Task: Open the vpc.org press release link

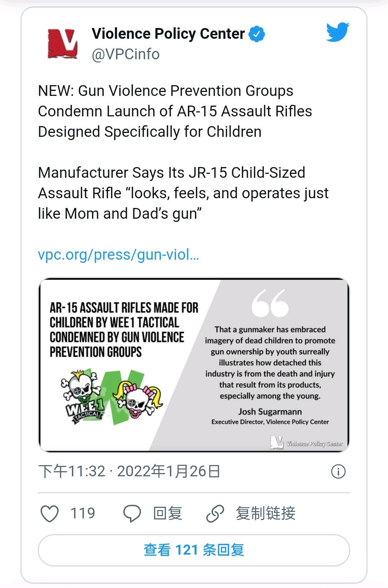Action: point(118,255)
